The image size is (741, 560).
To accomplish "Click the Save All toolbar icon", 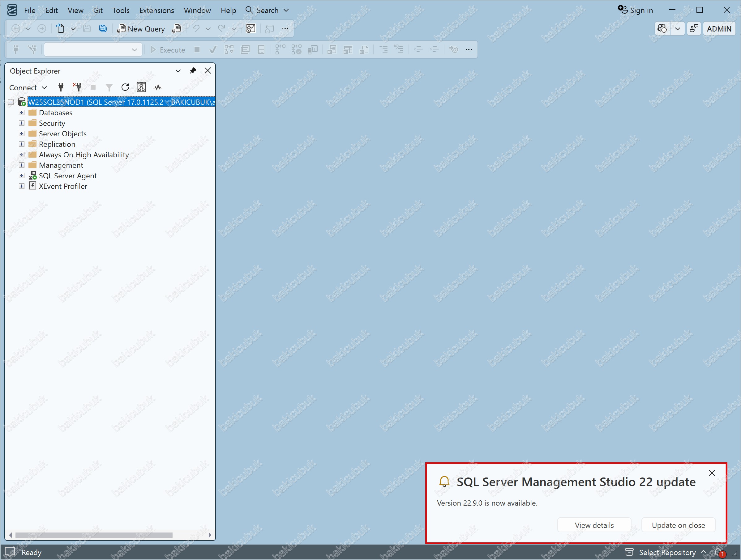I will [x=103, y=28].
